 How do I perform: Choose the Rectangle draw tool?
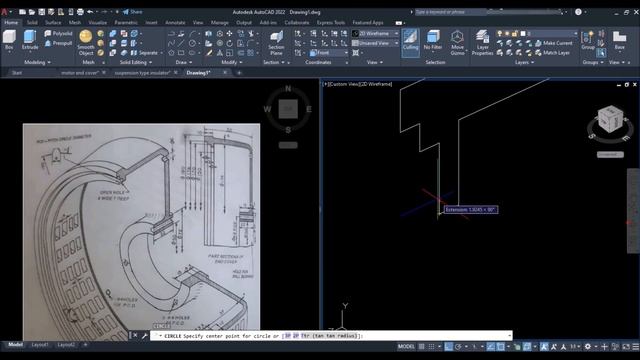tap(181, 53)
